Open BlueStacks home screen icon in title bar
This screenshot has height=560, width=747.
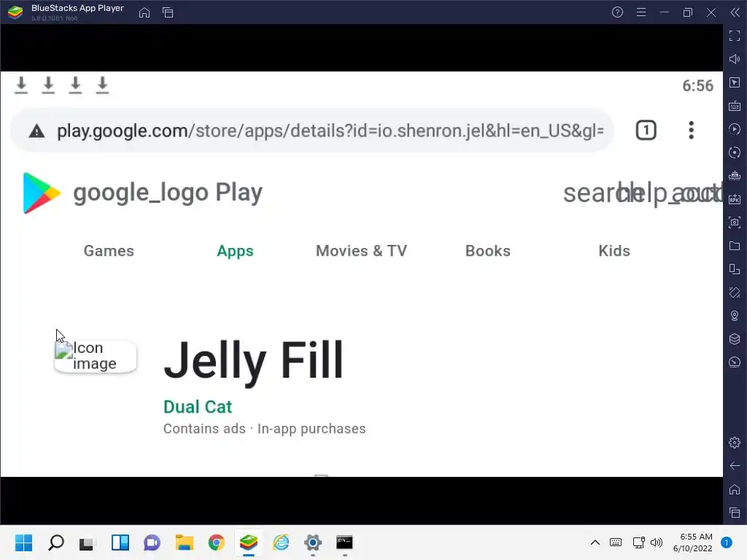pyautogui.click(x=144, y=12)
